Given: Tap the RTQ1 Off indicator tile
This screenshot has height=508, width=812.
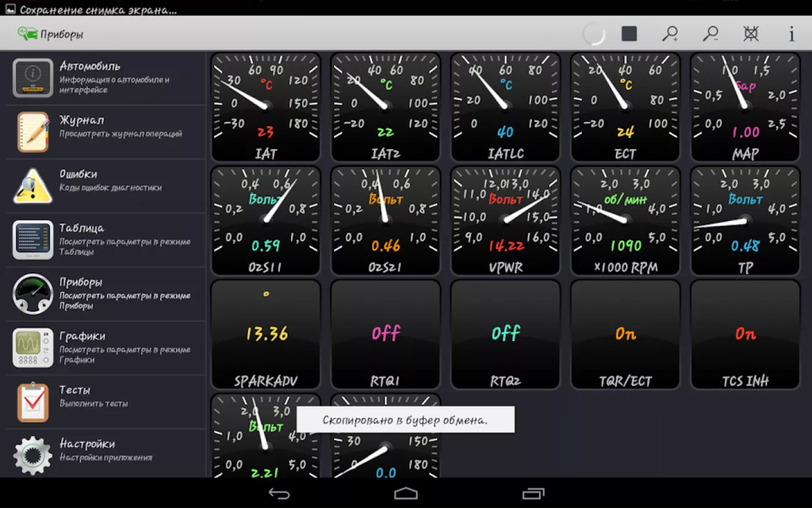Looking at the screenshot, I should tap(386, 335).
